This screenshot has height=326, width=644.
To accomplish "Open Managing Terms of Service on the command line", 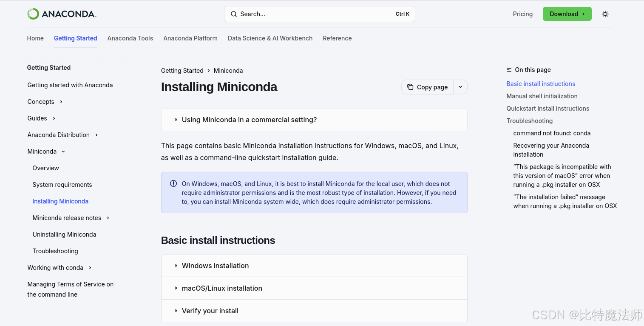I will [x=71, y=289].
